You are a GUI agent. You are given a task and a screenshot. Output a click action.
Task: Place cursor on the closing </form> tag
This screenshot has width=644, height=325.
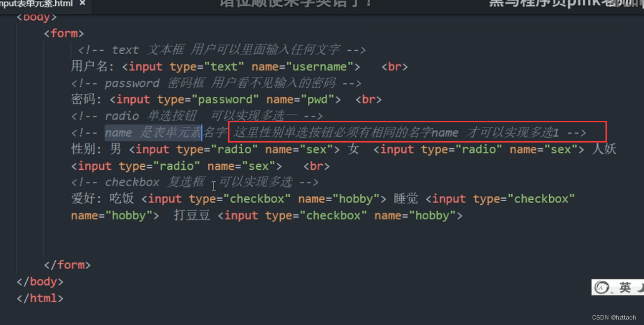(x=67, y=265)
